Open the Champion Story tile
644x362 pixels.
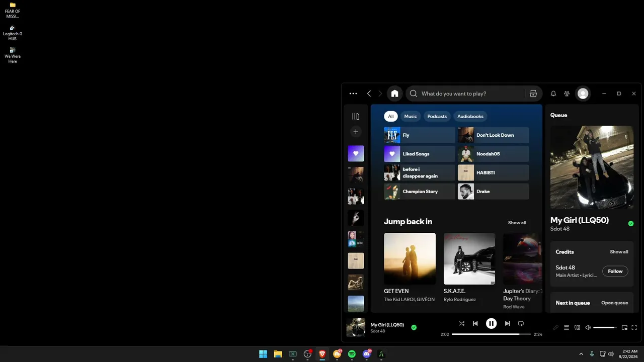point(420,192)
